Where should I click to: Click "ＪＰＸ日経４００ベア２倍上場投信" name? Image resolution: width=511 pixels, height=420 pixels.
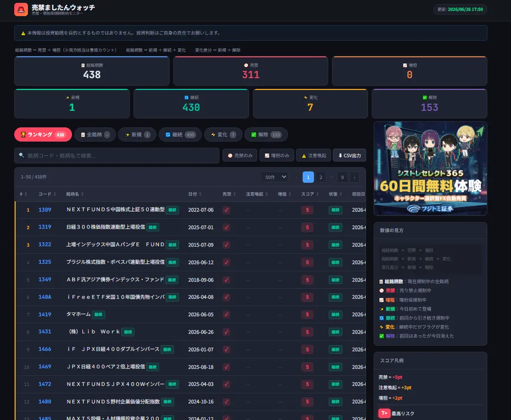pyautogui.click(x=106, y=366)
